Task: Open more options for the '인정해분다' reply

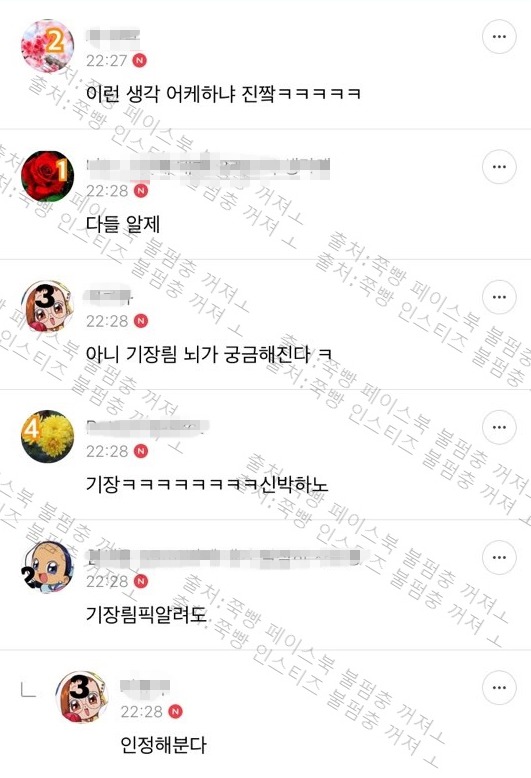Action: (x=499, y=688)
